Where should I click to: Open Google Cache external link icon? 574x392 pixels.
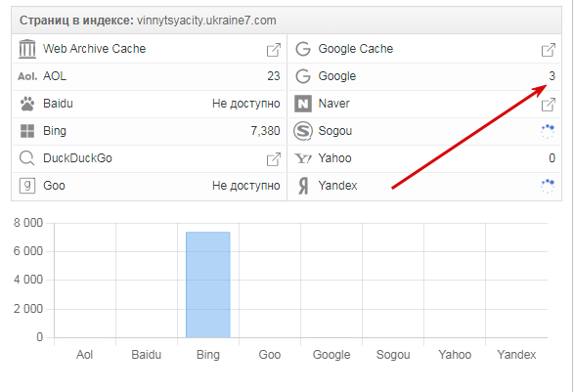(x=549, y=50)
